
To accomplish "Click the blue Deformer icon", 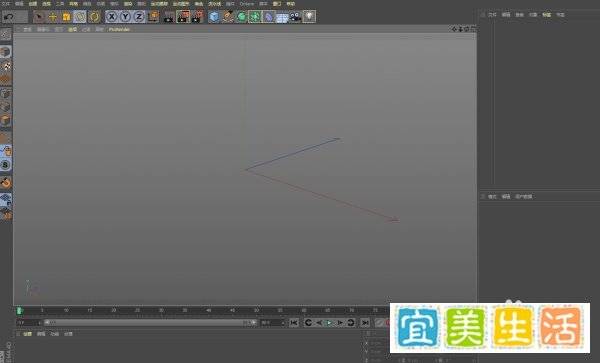I will coord(269,17).
